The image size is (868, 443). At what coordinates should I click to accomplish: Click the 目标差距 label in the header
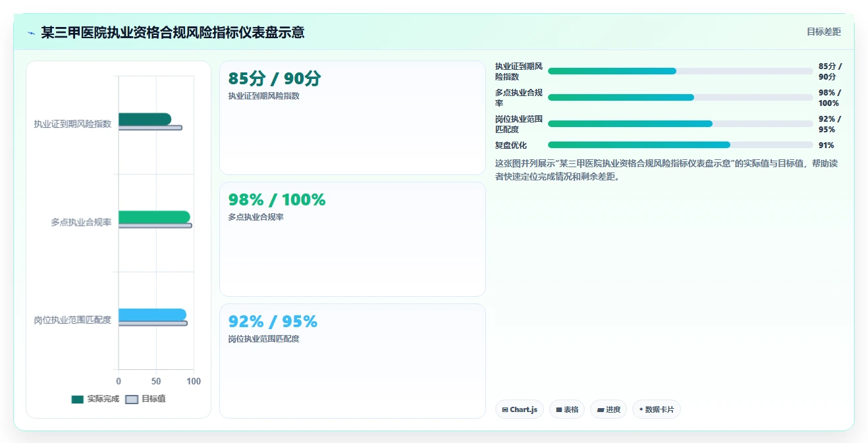pos(824,32)
